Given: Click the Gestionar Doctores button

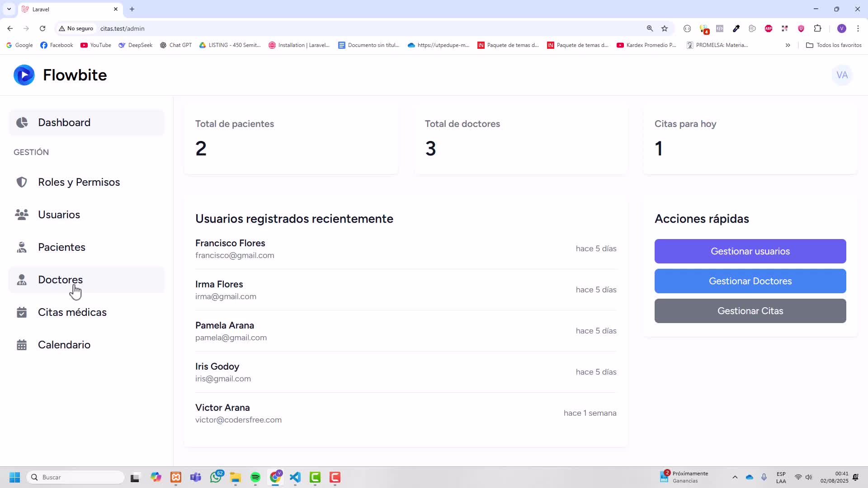Looking at the screenshot, I should tap(750, 281).
